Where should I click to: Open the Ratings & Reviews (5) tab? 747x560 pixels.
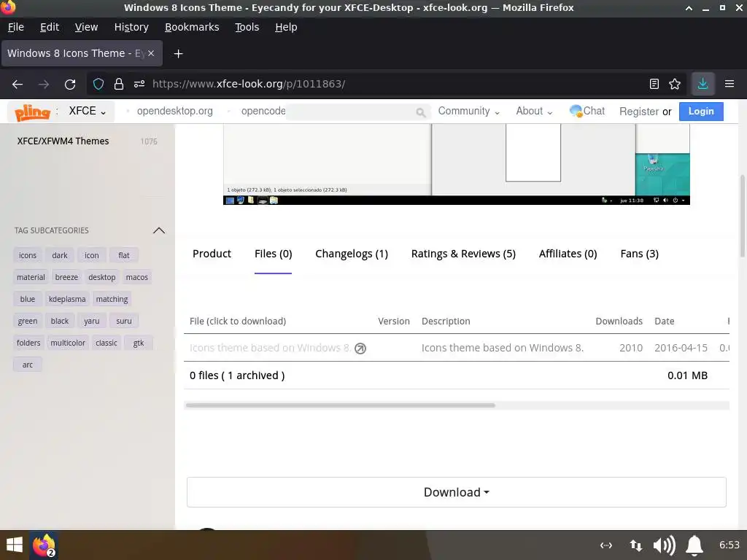pyautogui.click(x=463, y=254)
